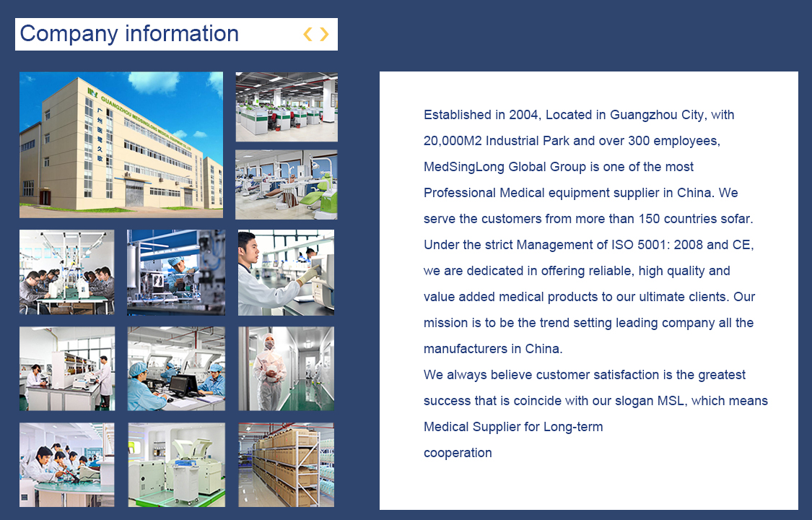
Task: Open the open-plan office photo
Action: pyautogui.click(x=287, y=107)
